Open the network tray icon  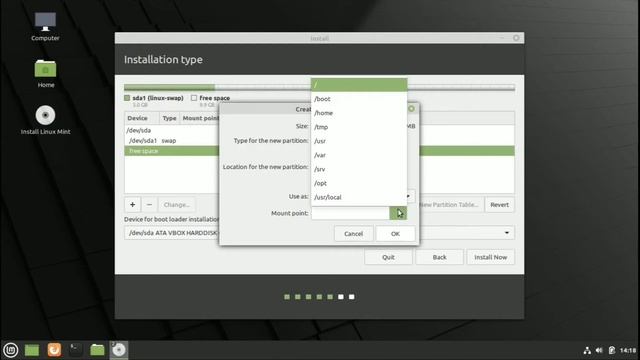pyautogui.click(x=587, y=350)
